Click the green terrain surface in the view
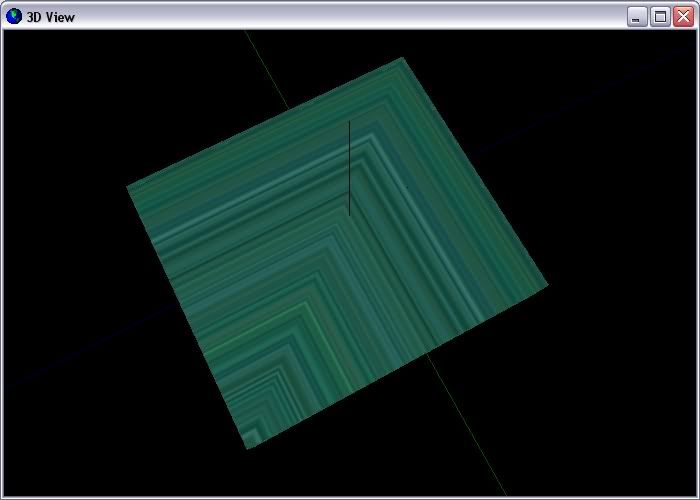Viewport: 700px width, 500px height. point(337,253)
